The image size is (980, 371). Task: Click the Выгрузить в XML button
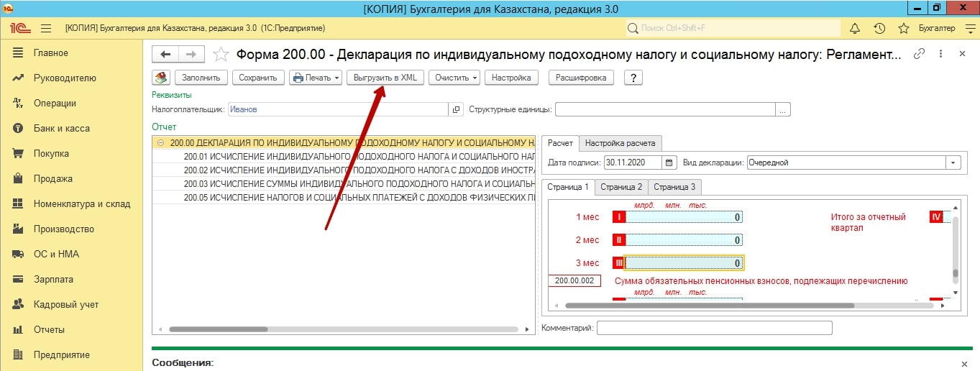385,78
